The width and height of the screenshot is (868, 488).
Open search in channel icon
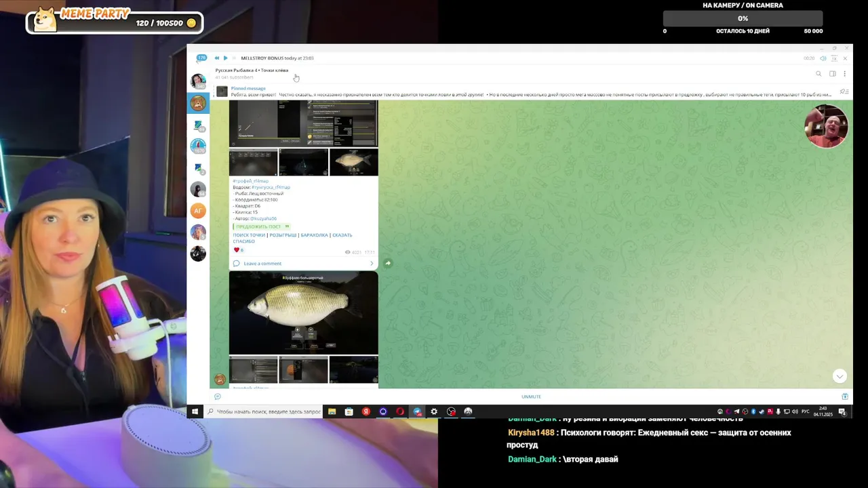(818, 74)
